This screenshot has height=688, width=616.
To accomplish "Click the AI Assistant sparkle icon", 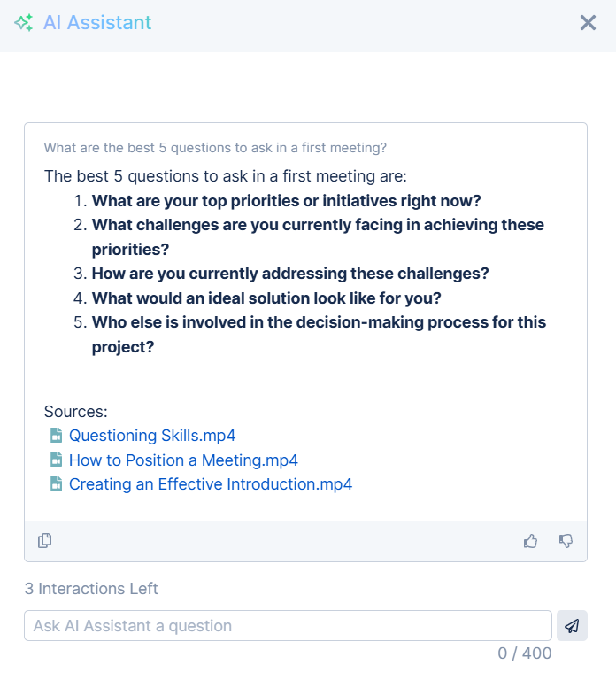I will pos(24,23).
